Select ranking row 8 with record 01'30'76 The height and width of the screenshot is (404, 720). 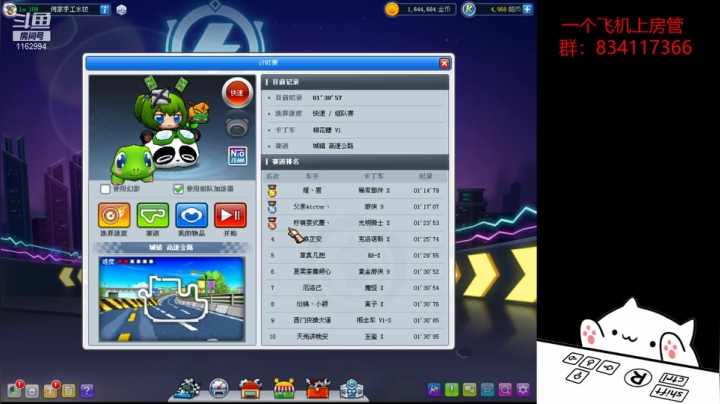coord(355,304)
